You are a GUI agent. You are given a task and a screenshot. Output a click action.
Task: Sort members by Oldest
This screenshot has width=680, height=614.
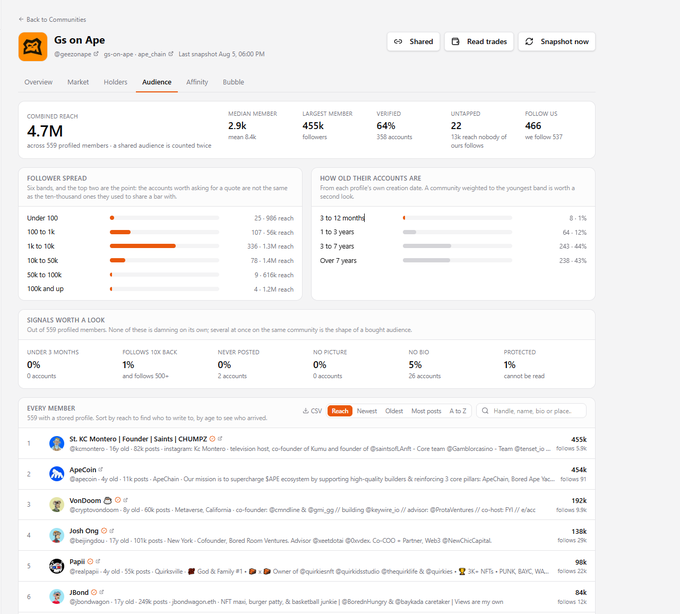coord(394,411)
